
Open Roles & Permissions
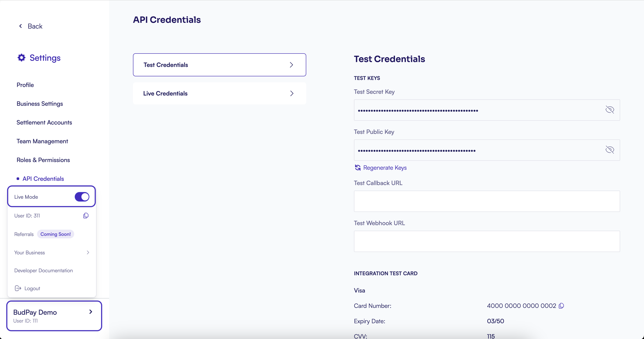(43, 160)
